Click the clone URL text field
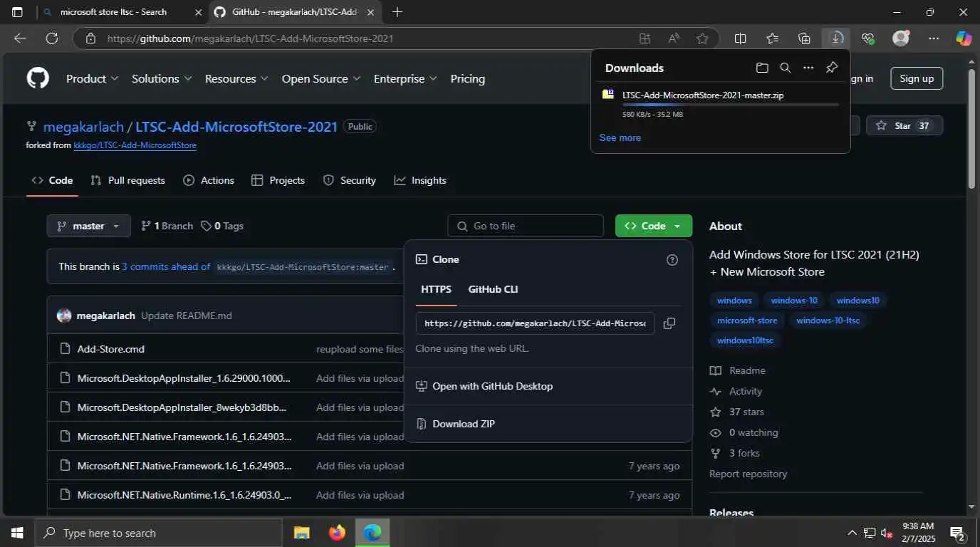 pos(535,323)
